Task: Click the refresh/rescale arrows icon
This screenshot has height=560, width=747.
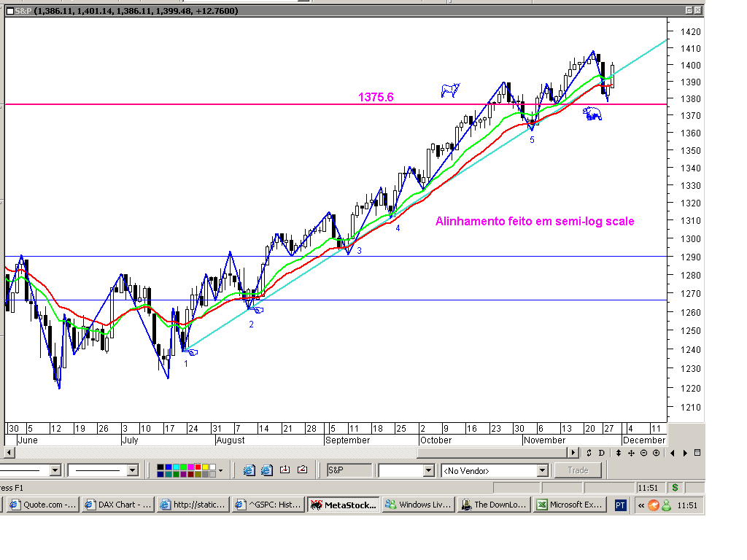Action: coord(589,453)
